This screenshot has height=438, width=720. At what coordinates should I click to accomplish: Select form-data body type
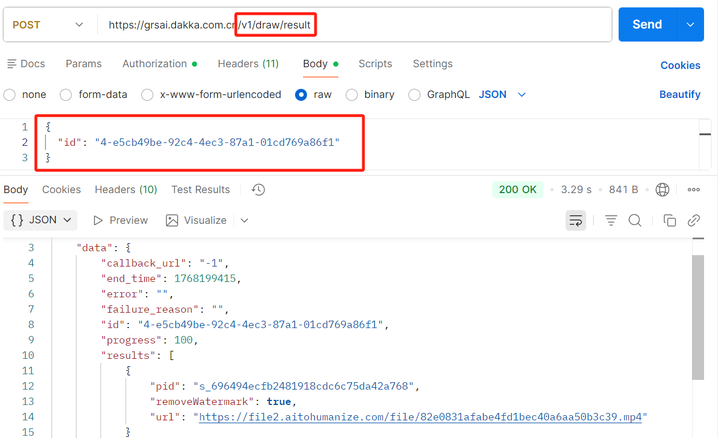point(66,95)
